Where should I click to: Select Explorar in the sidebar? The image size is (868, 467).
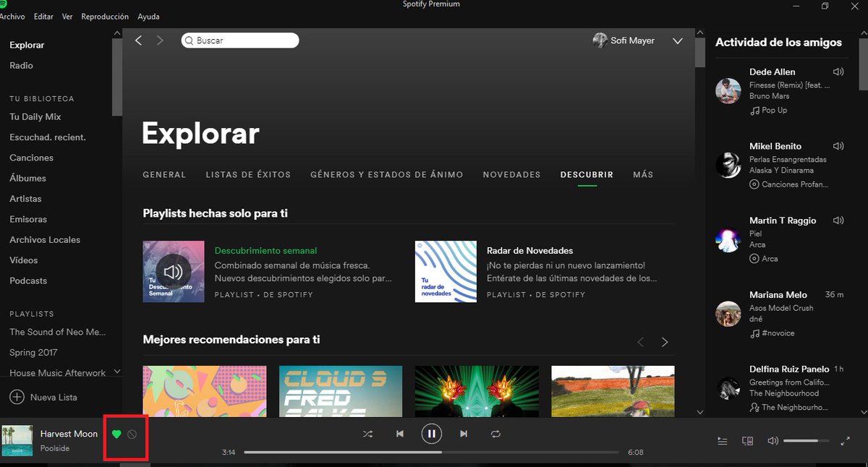pyautogui.click(x=27, y=45)
